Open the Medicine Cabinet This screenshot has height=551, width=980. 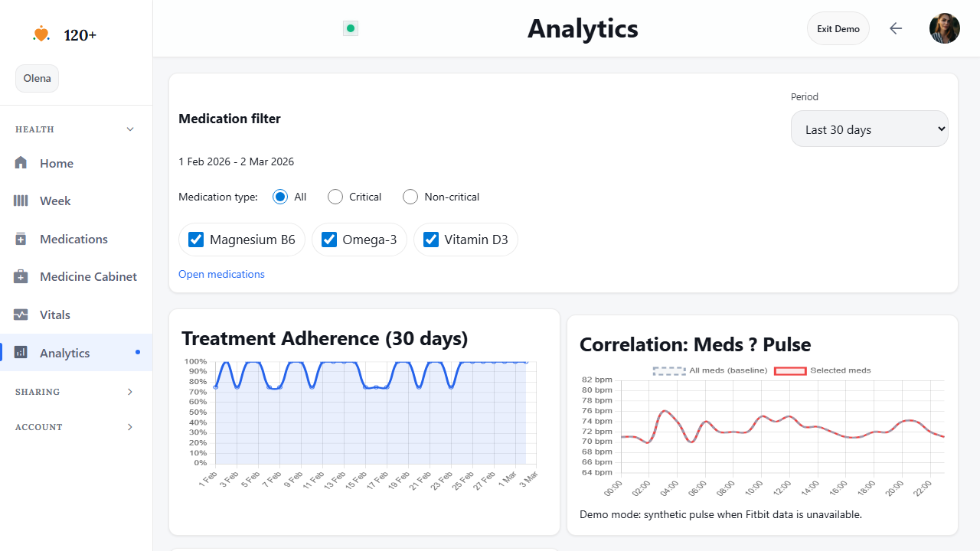(x=88, y=276)
